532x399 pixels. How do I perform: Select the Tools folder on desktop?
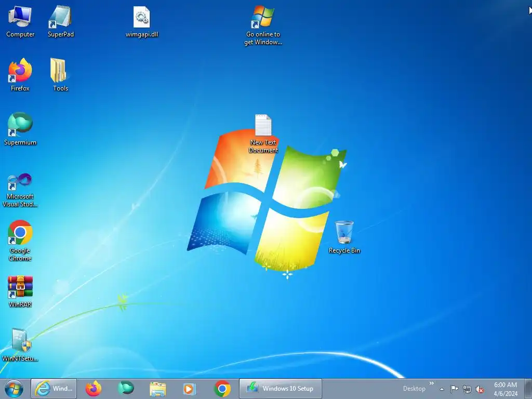(60, 75)
